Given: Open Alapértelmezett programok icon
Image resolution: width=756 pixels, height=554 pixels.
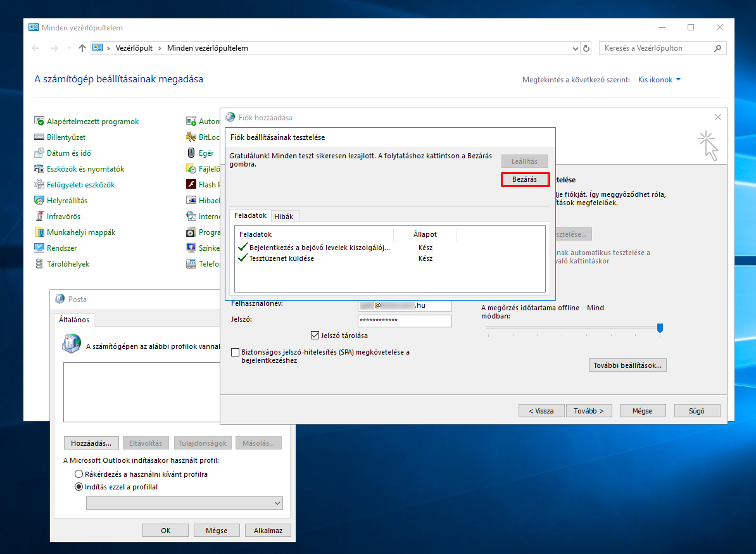Looking at the screenshot, I should 39,122.
